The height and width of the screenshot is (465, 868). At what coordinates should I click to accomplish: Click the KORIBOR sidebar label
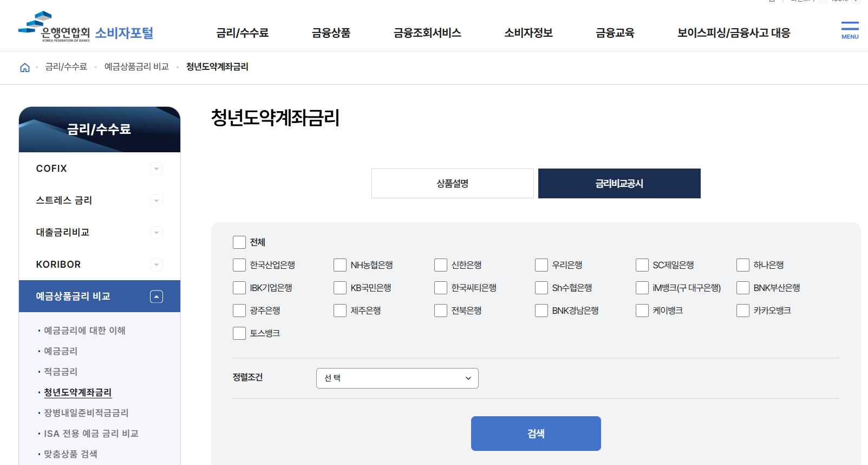coord(58,264)
